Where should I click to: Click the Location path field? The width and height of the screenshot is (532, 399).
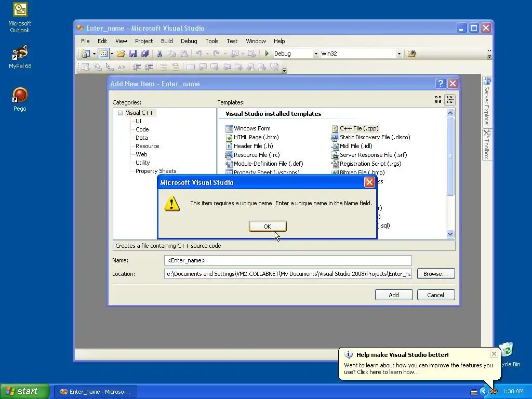pos(288,274)
